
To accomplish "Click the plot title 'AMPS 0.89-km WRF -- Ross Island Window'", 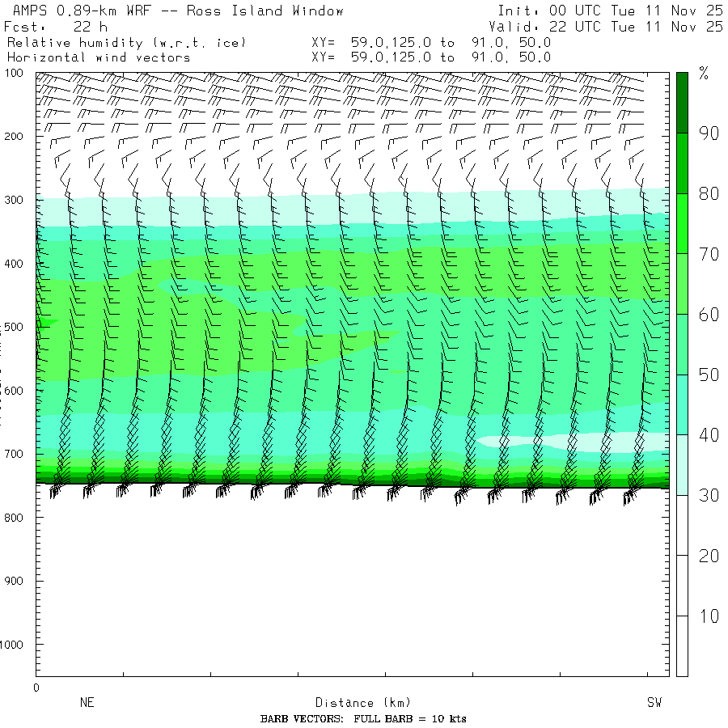I will pyautogui.click(x=178, y=11).
